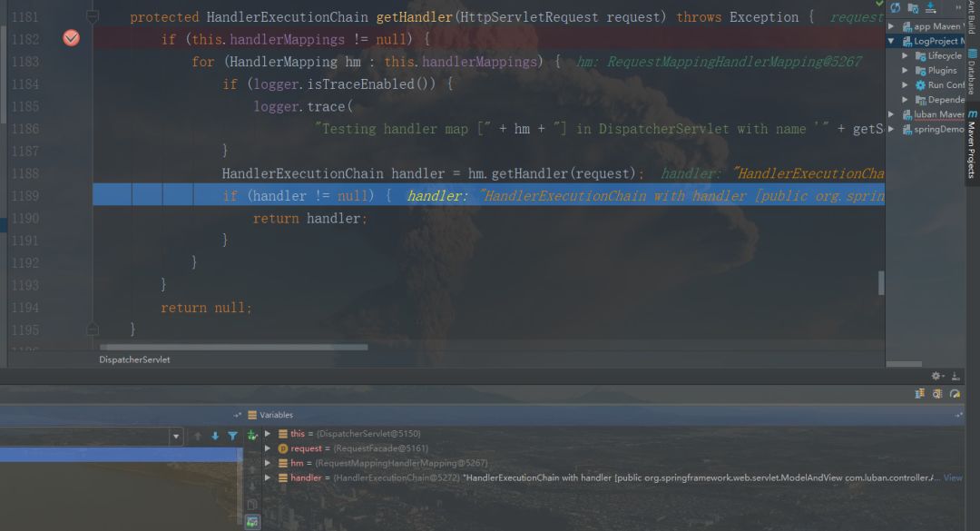Click the watches down arrow
The image size is (980, 531).
(x=252, y=486)
